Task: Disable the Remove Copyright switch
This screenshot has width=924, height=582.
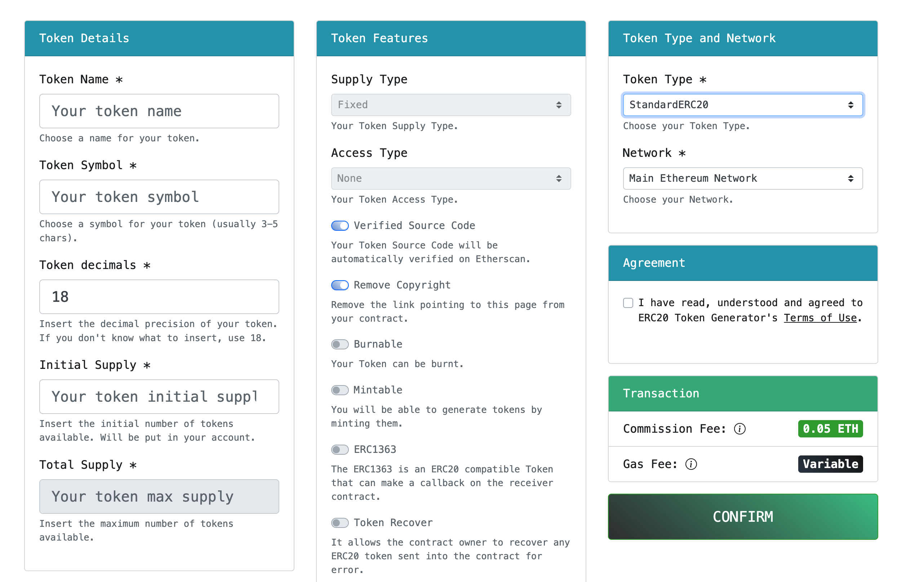Action: click(x=339, y=285)
